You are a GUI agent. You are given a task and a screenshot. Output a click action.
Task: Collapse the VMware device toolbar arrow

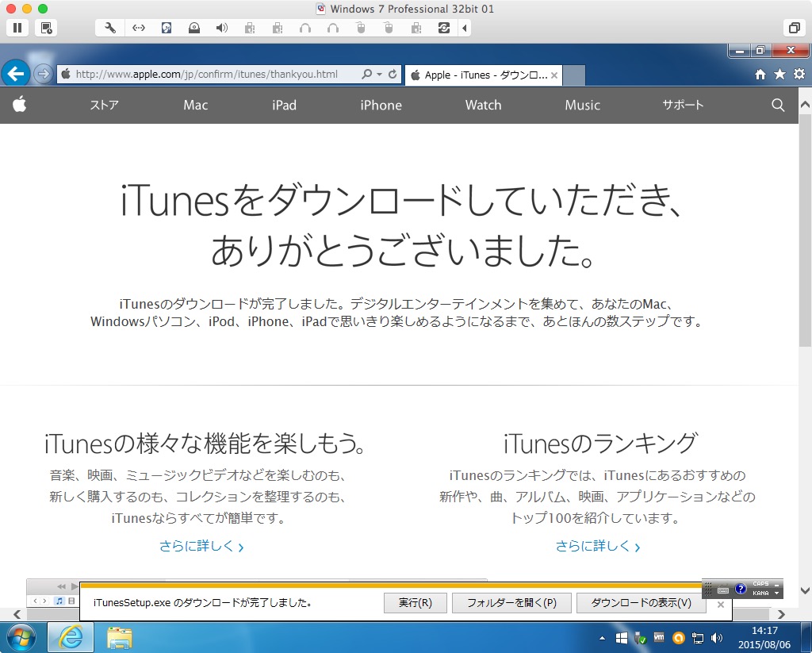[x=465, y=28]
